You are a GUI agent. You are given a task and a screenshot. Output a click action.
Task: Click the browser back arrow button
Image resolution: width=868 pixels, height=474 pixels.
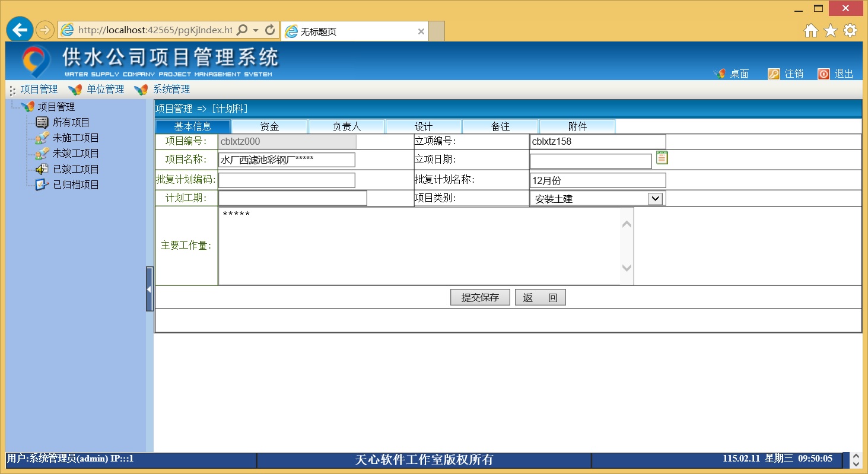coord(21,30)
